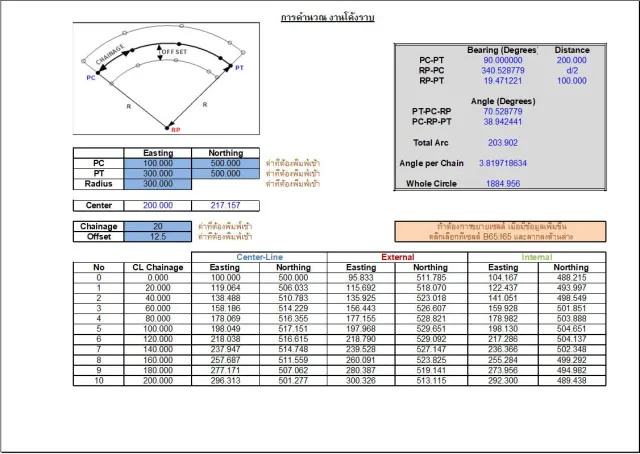Select the PC Northing input cell
The image size is (640, 454).
tap(225, 163)
